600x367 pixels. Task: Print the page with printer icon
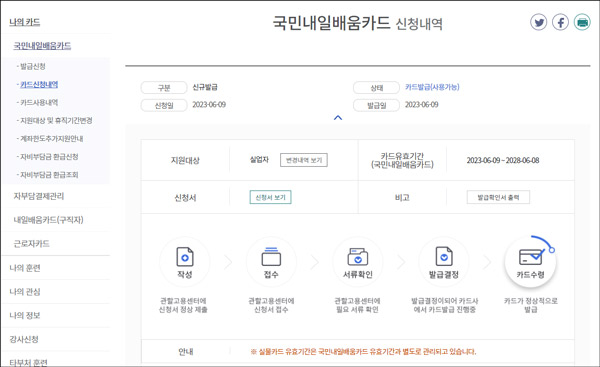[582, 23]
